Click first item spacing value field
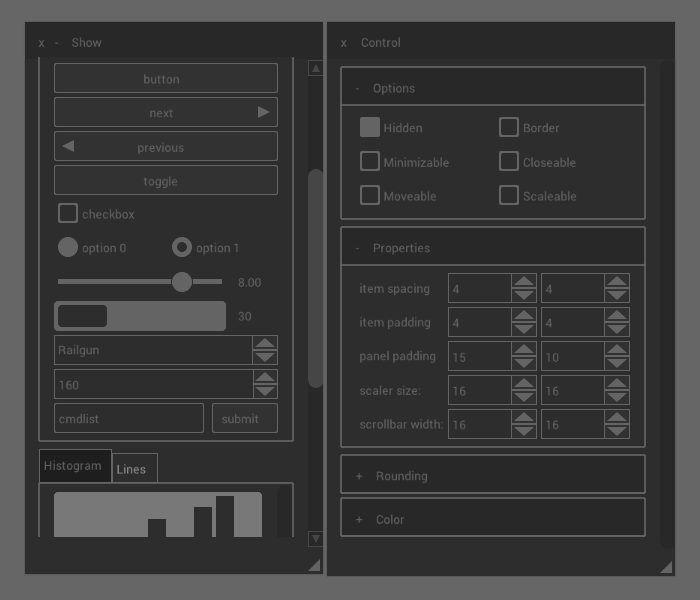This screenshot has height=600, width=700. coord(480,288)
